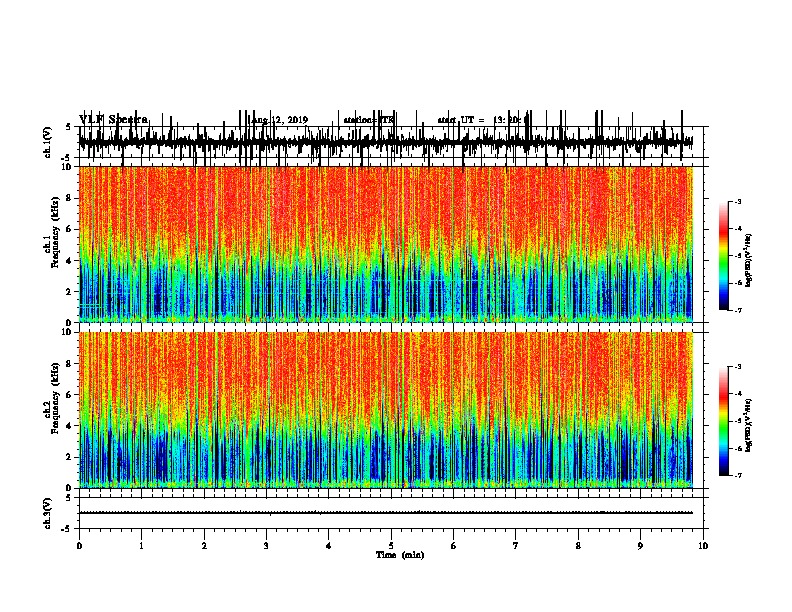Click the ch.1 colorbar PSD unit label
The height and width of the screenshot is (612, 792).
[x=748, y=260]
